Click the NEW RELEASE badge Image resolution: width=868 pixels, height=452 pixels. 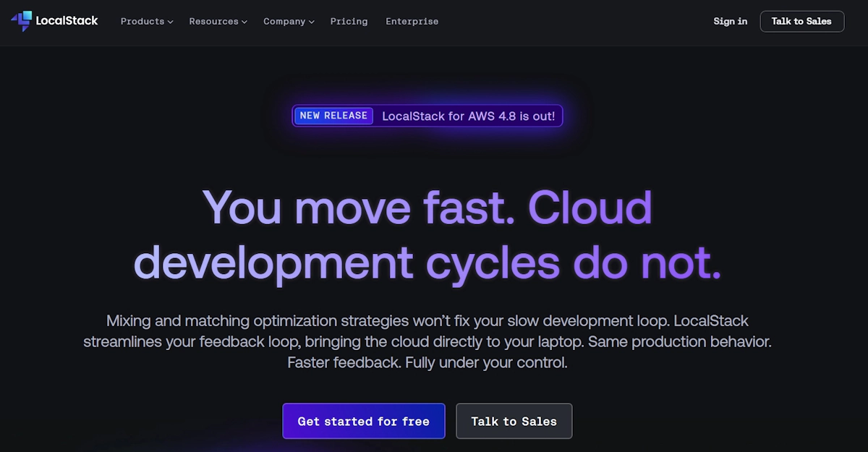coord(333,116)
